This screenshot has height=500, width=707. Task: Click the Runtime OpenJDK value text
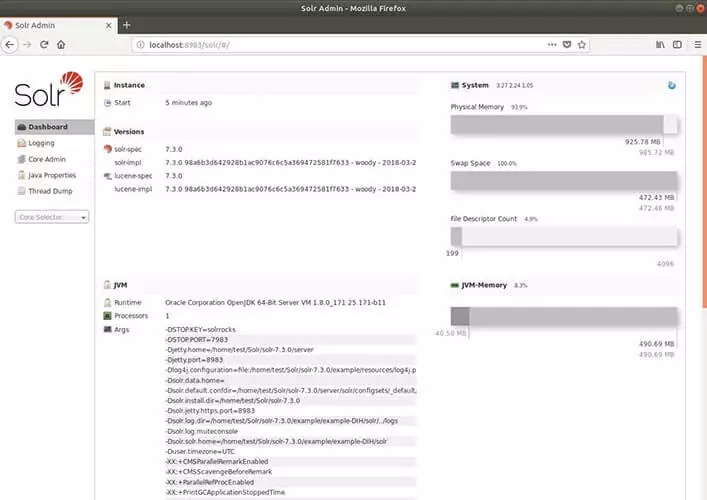pos(275,303)
